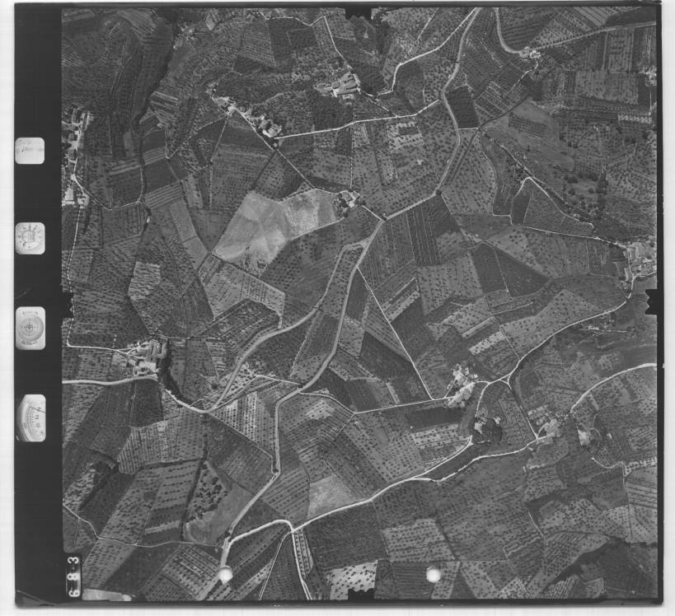Select the fan-shaped gauge in the left margin
675x616 pixels.
click(30, 418)
